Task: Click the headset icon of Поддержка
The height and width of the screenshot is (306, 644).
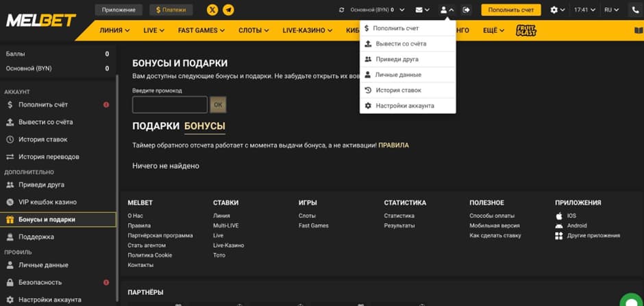Action: (10, 237)
